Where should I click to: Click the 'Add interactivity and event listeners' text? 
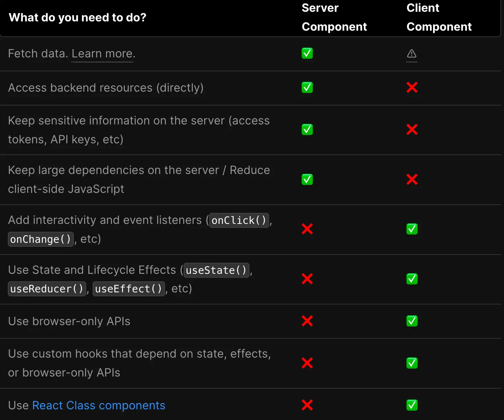pyautogui.click(x=105, y=220)
